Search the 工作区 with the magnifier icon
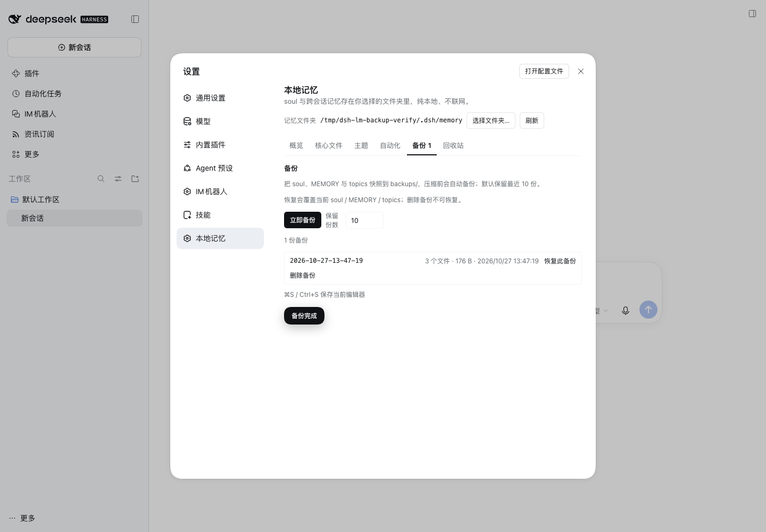Viewport: 766px width, 532px height. (101, 179)
